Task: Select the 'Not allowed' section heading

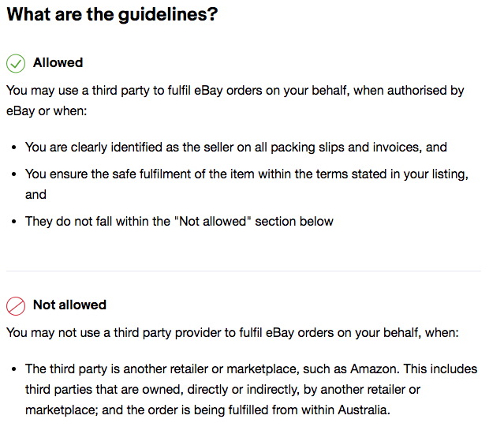Action: (x=69, y=305)
